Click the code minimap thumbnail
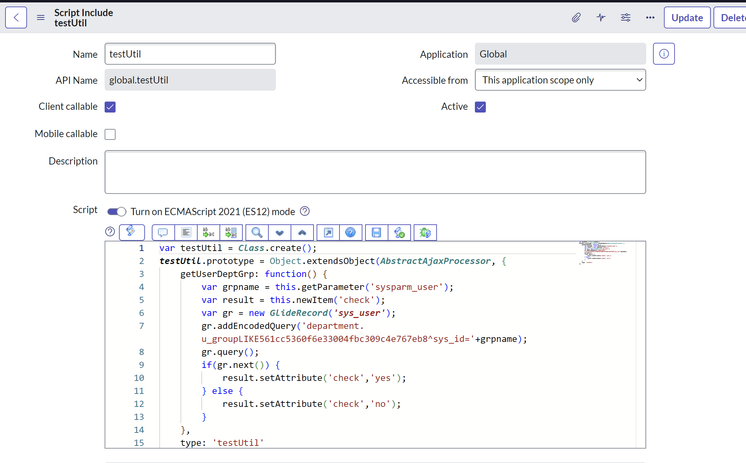This screenshot has height=463, width=746. click(603, 253)
